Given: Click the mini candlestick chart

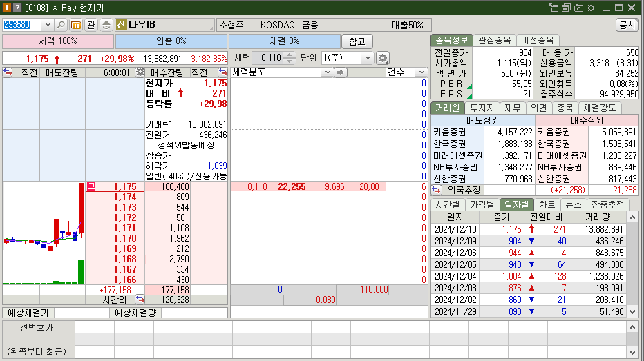Looking at the screenshot, I should tap(44, 233).
